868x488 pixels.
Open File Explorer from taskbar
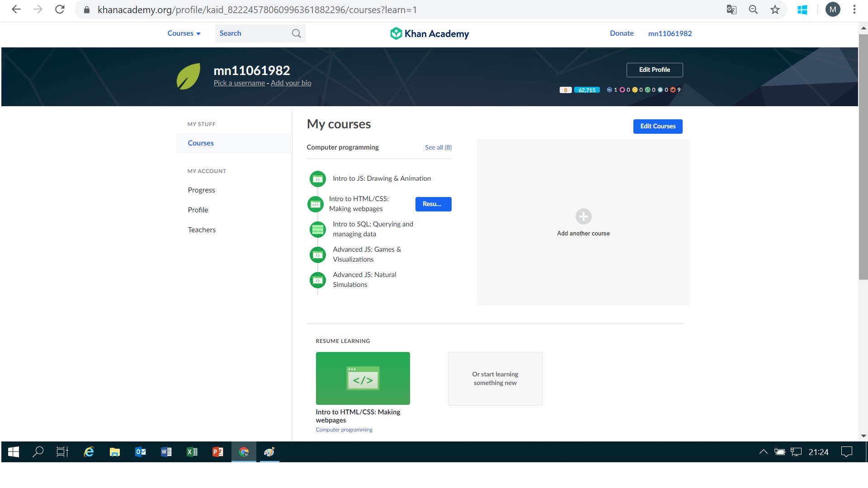(x=115, y=452)
